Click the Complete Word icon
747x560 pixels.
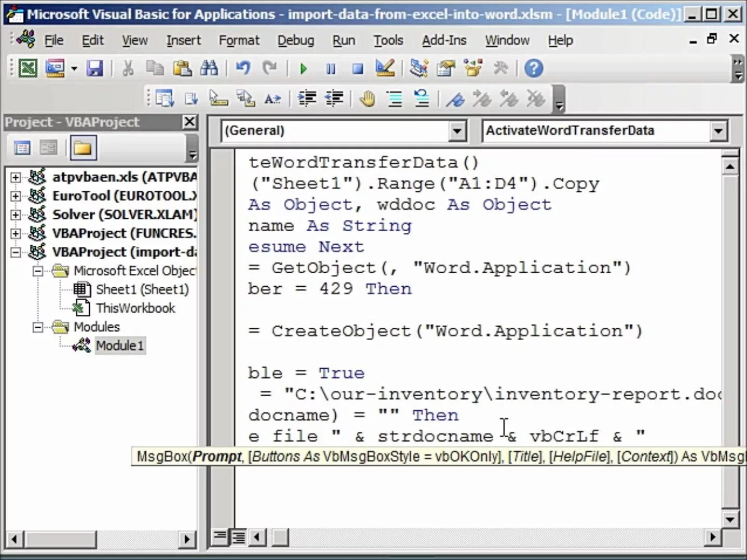click(272, 99)
